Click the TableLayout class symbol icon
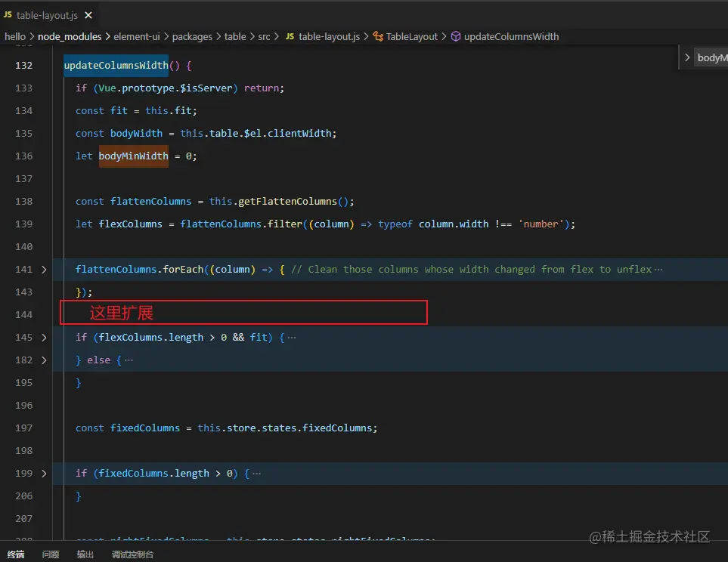Viewport: 728px width, 562px height. [379, 37]
